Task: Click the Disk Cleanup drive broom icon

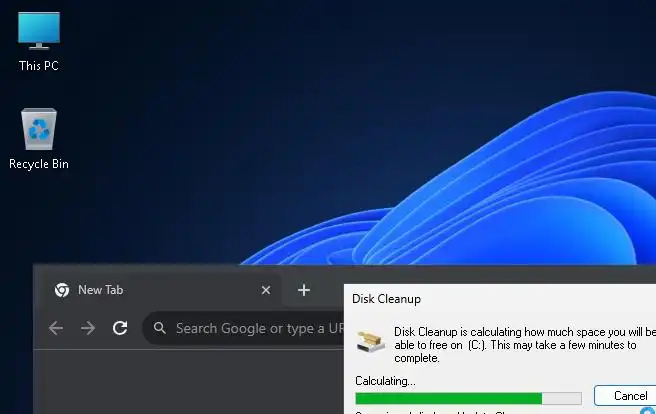Action: (371, 342)
